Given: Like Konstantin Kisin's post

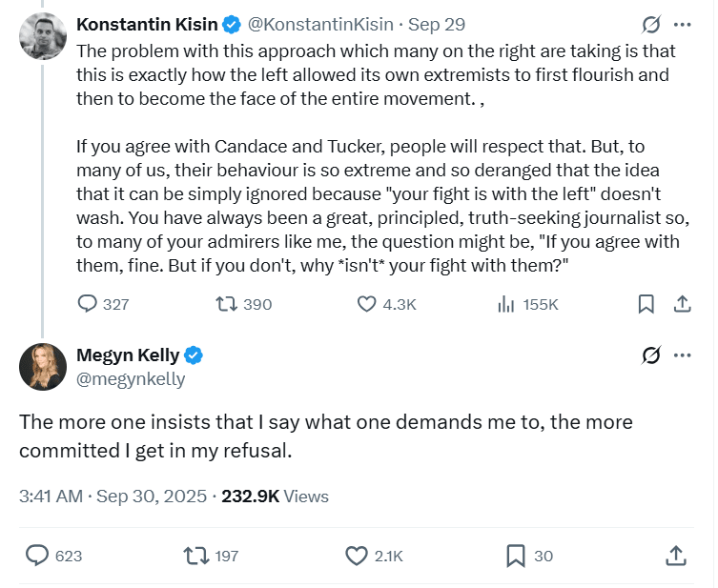Looking at the screenshot, I should (367, 304).
